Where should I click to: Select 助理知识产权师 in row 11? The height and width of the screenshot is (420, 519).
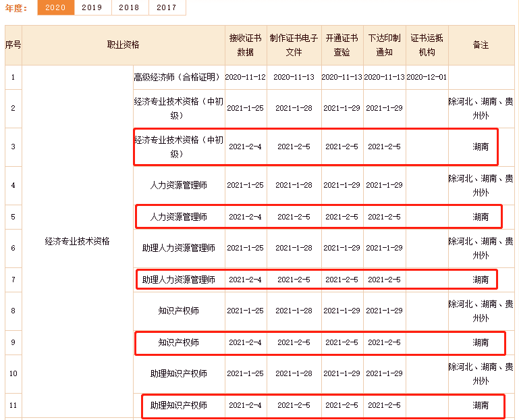178,405
